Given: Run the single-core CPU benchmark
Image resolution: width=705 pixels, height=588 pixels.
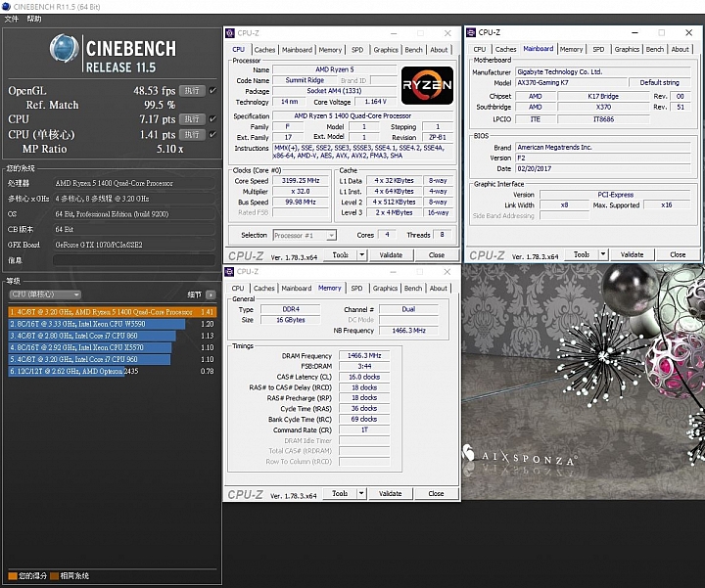Looking at the screenshot, I should click(x=192, y=134).
